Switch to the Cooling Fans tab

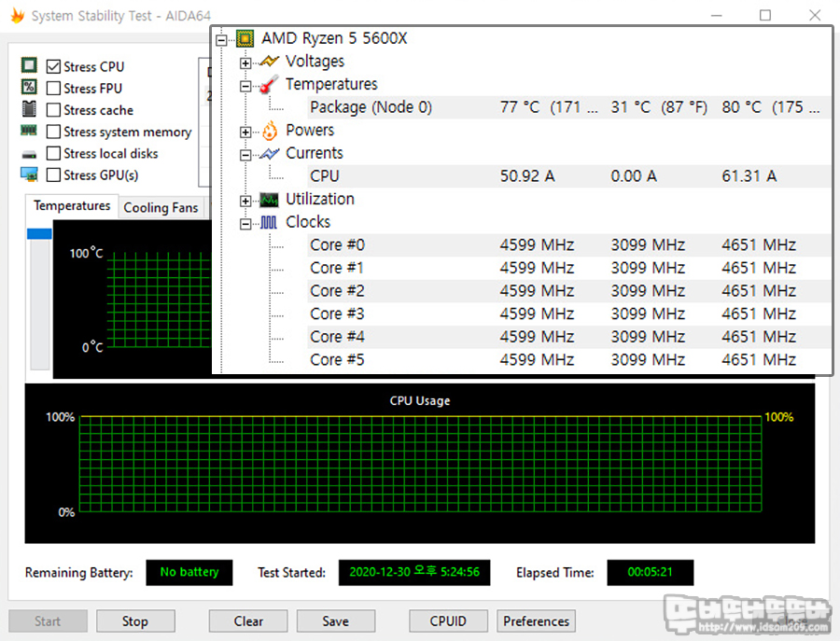coord(161,208)
